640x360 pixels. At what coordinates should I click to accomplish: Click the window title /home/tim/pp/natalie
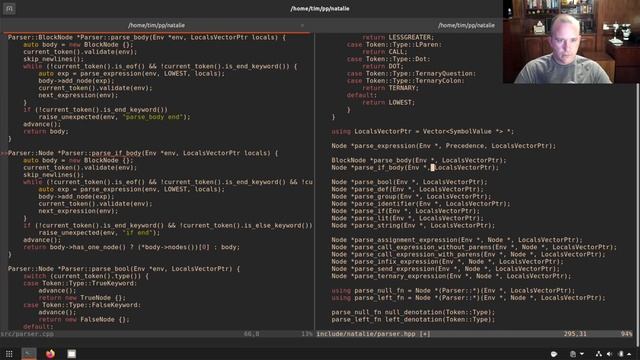point(320,9)
